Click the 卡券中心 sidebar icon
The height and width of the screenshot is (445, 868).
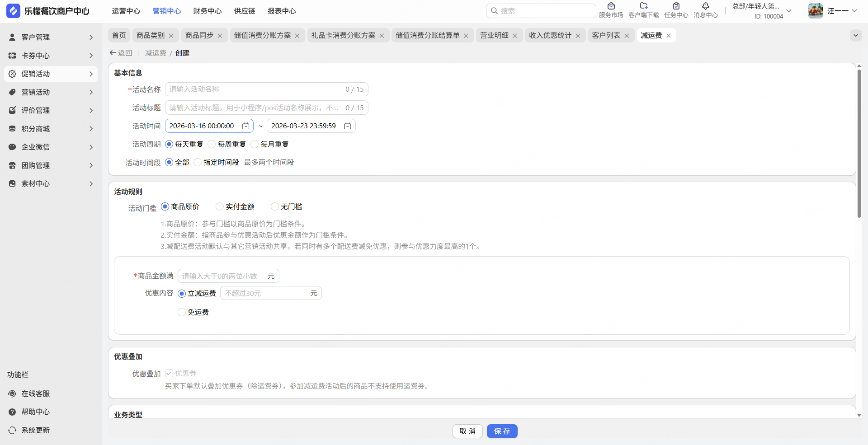point(12,56)
